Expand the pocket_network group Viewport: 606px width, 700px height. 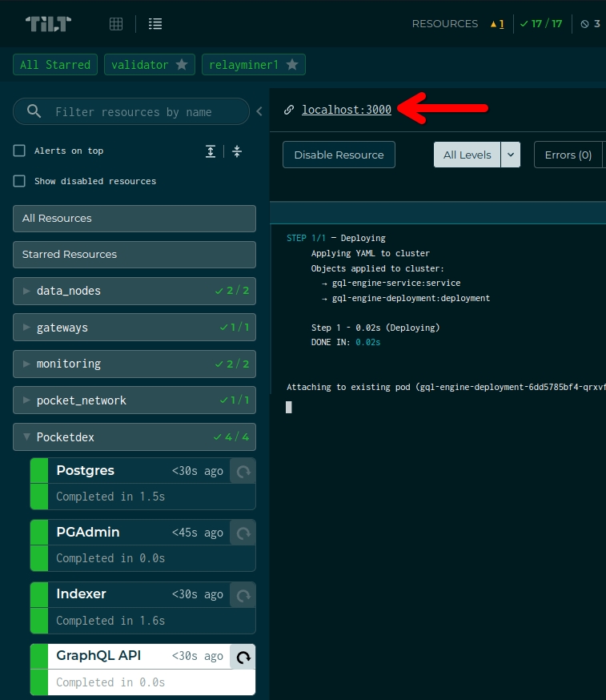(x=134, y=400)
